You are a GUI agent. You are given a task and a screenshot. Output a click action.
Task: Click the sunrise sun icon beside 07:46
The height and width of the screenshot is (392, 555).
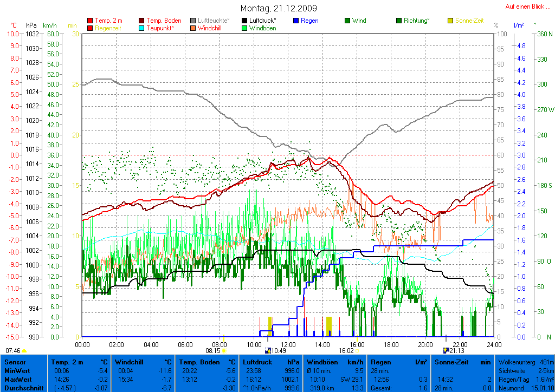(x=24, y=351)
